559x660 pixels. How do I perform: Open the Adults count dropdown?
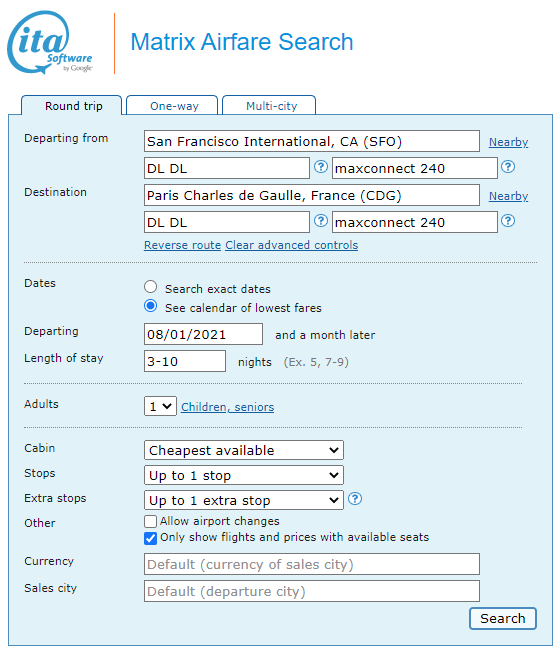tap(160, 406)
